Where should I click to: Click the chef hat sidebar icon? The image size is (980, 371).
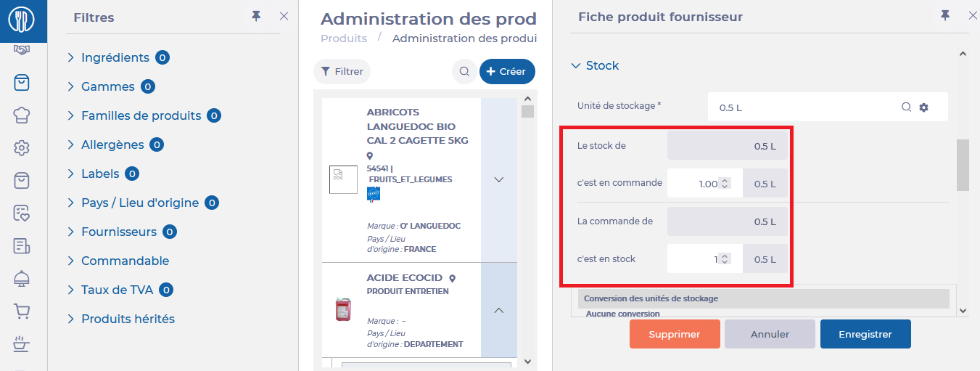22,115
